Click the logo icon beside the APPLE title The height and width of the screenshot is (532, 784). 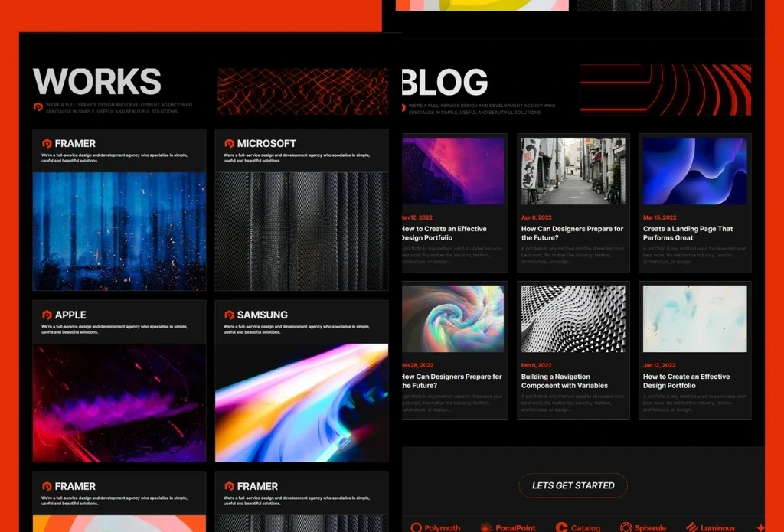[x=47, y=315]
